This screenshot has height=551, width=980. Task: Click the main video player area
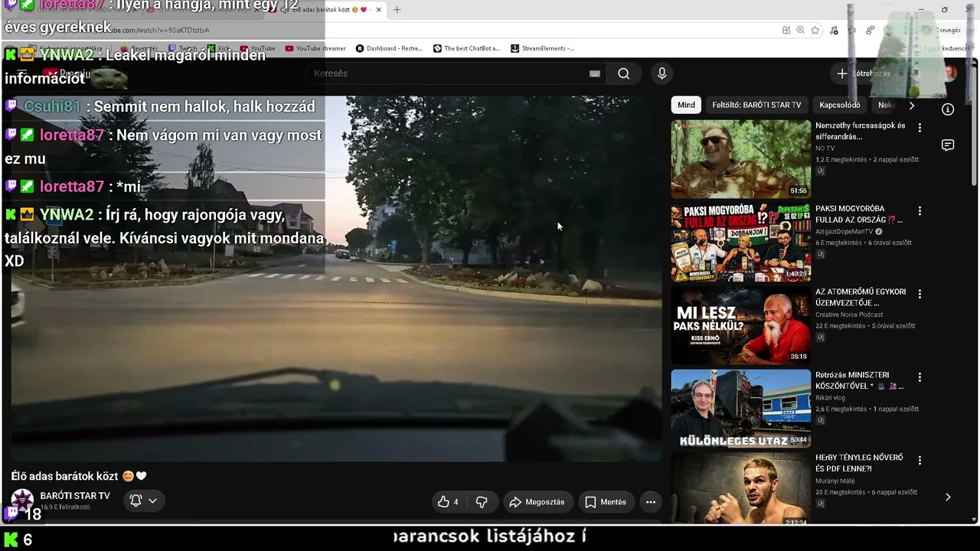336,279
